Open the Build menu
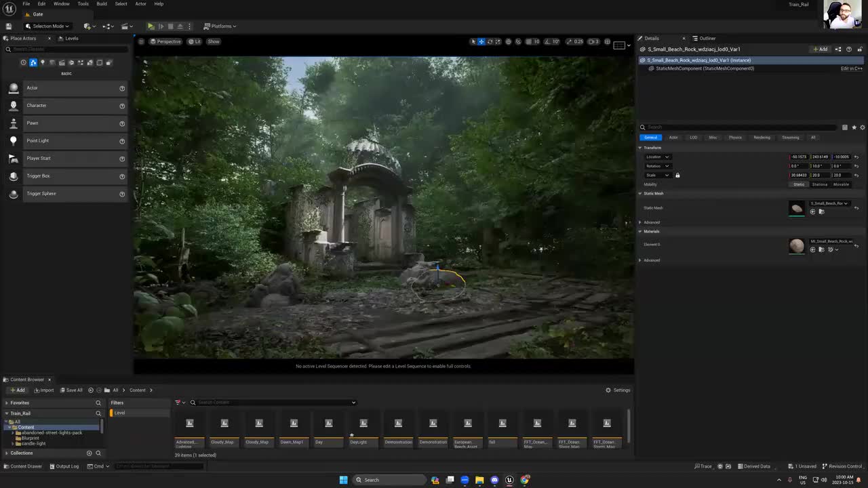This screenshot has height=488, width=868. [102, 4]
